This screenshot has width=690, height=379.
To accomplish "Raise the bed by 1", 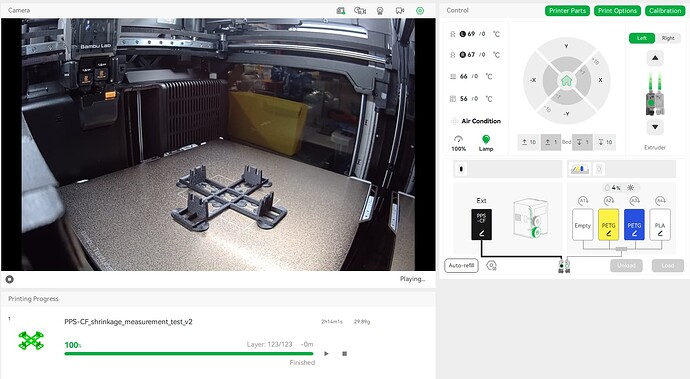I will (551, 142).
